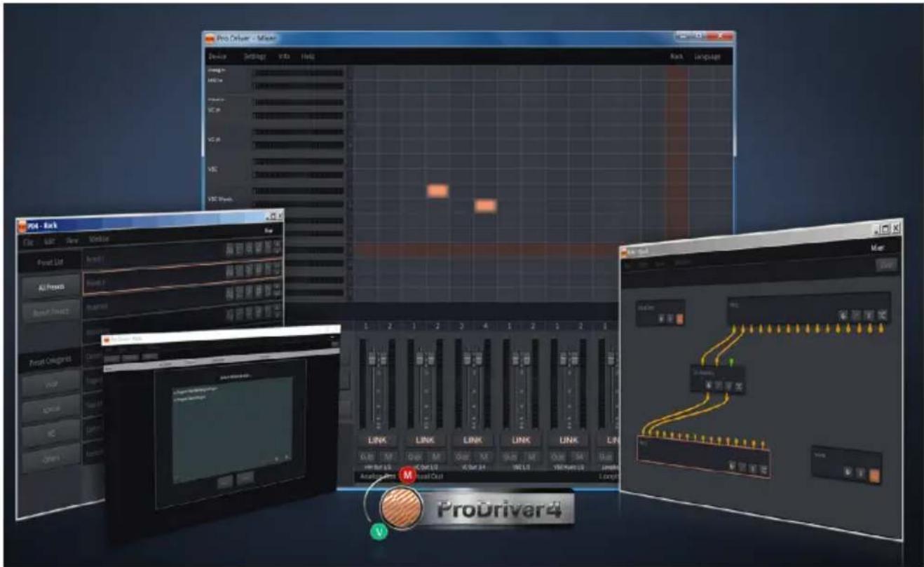Select the orange-outlined node in the routing window
924x567 pixels.
[x=703, y=456]
